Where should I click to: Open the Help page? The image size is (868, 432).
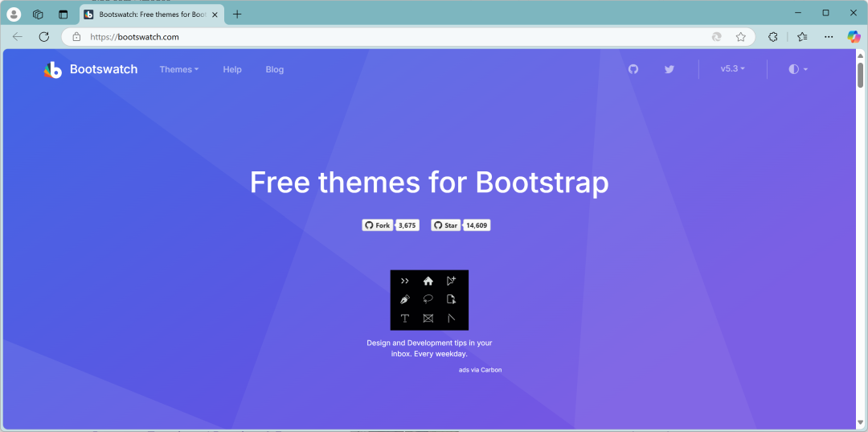tap(232, 69)
